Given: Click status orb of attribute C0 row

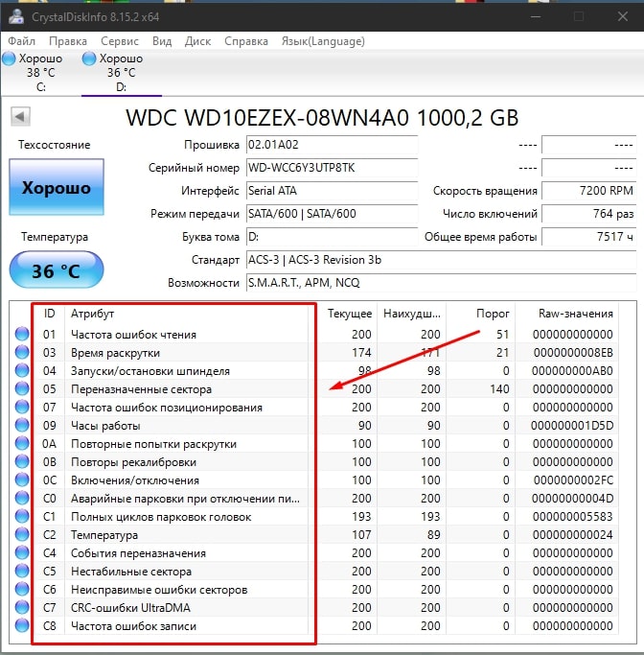Looking at the screenshot, I should point(22,498).
